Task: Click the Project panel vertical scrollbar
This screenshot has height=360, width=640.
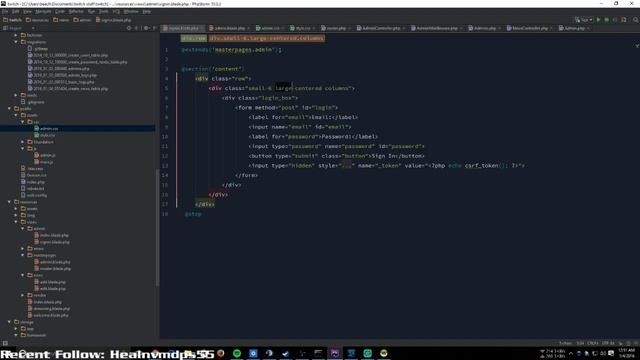Action: (x=158, y=227)
